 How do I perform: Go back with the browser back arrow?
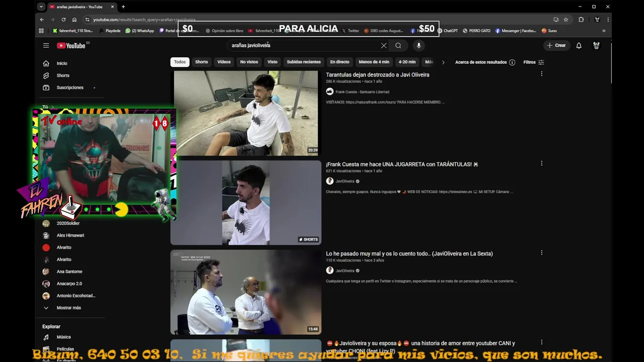pyautogui.click(x=42, y=20)
